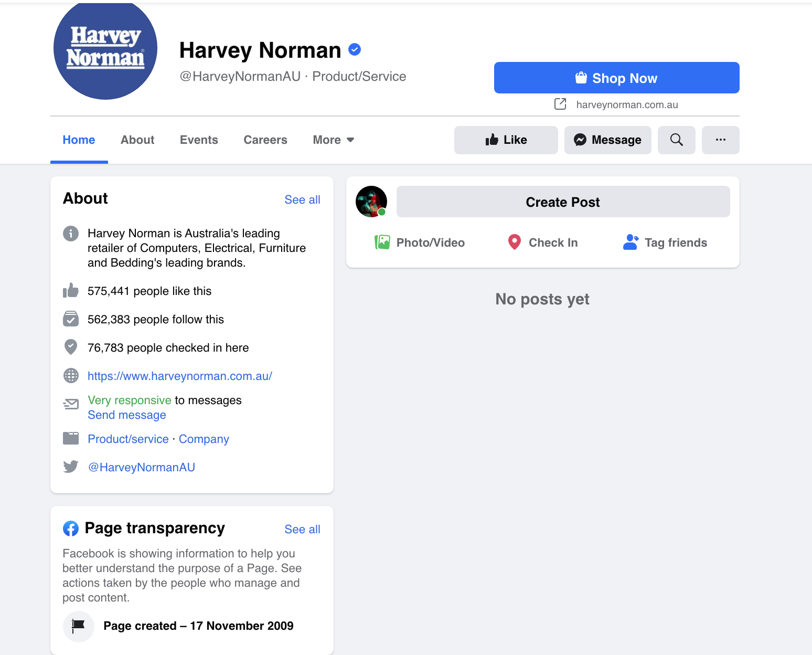This screenshot has height=655, width=812.
Task: Open https://www.harveynorman.com.au/ link
Action: click(180, 376)
